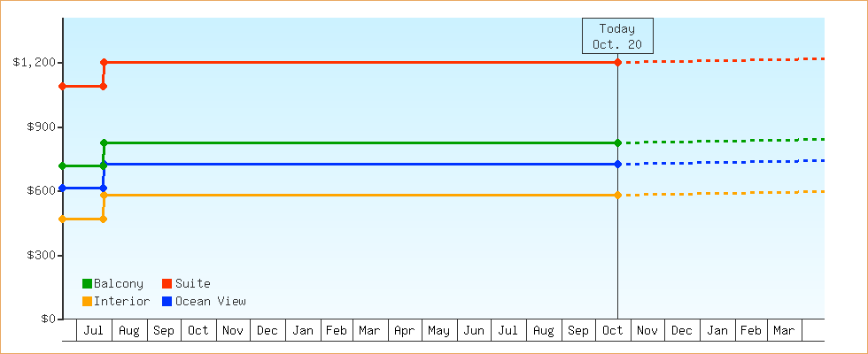The image size is (868, 354).
Task: Click the Balcony data point on Today line
Action: click(617, 142)
